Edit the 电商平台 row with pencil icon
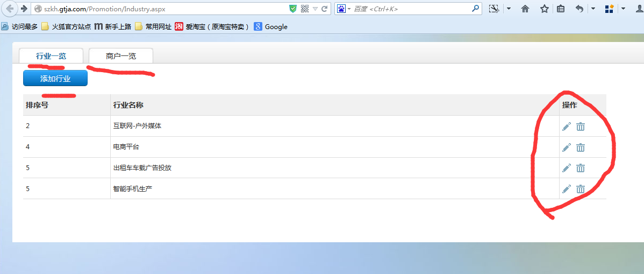Viewport: 644px width, 274px height. click(x=567, y=147)
